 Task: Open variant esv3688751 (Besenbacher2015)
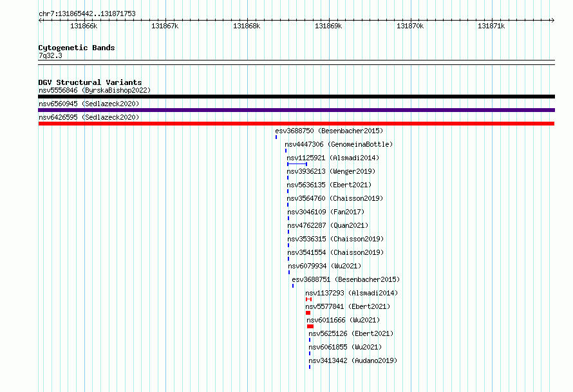click(346, 279)
